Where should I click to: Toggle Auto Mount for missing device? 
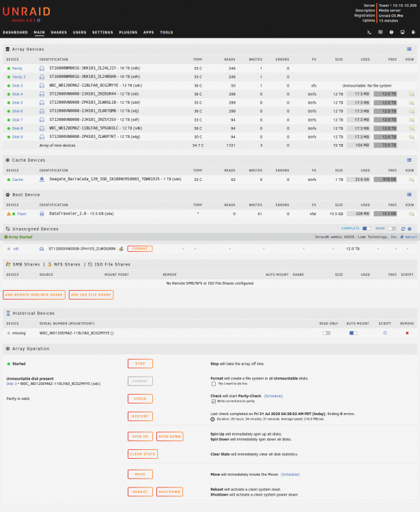tap(353, 333)
